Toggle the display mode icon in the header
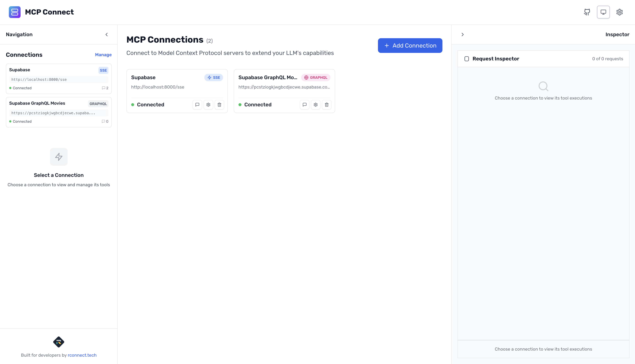 click(603, 12)
